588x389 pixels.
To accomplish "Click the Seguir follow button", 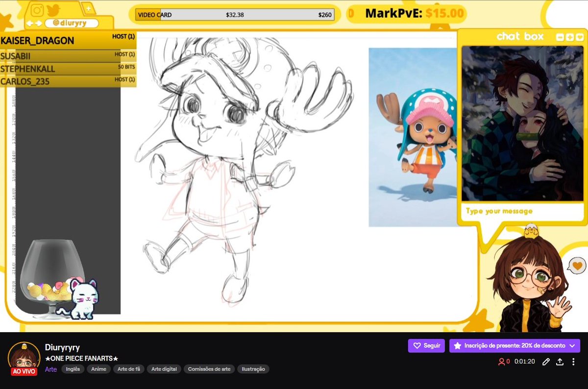I will [426, 346].
